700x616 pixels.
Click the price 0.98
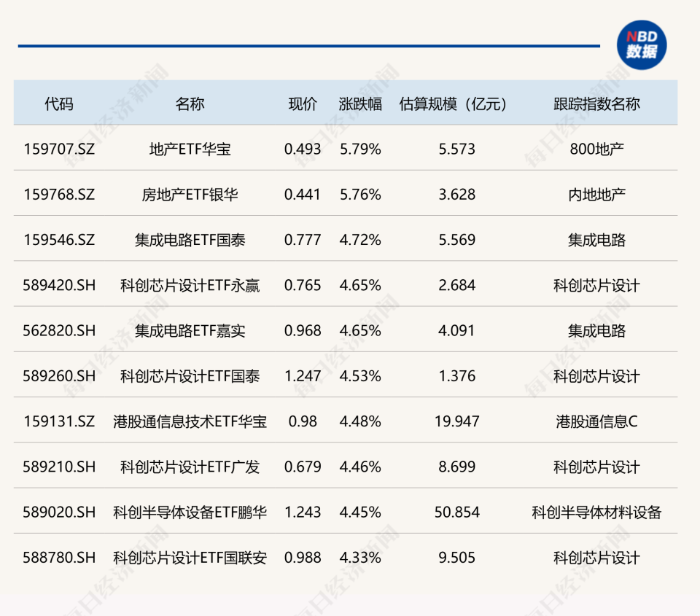click(303, 421)
